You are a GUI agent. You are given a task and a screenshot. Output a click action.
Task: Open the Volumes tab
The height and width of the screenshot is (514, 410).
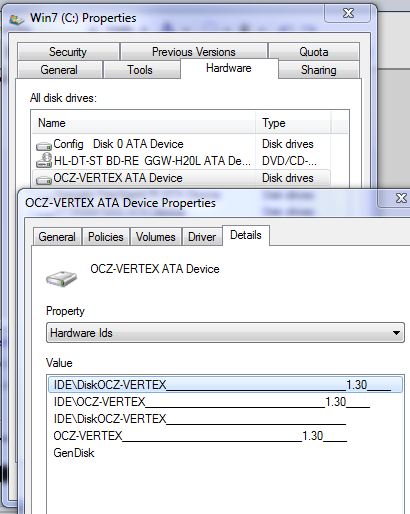pyautogui.click(x=156, y=237)
